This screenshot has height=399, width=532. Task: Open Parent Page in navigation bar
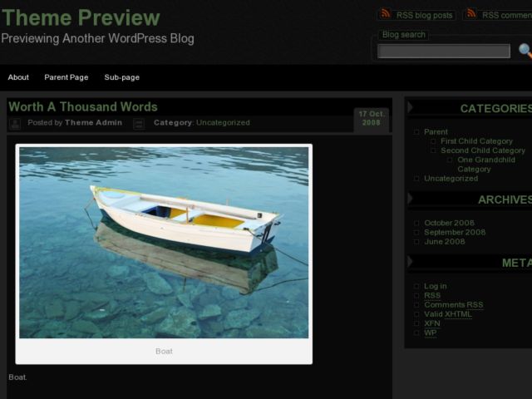[66, 77]
